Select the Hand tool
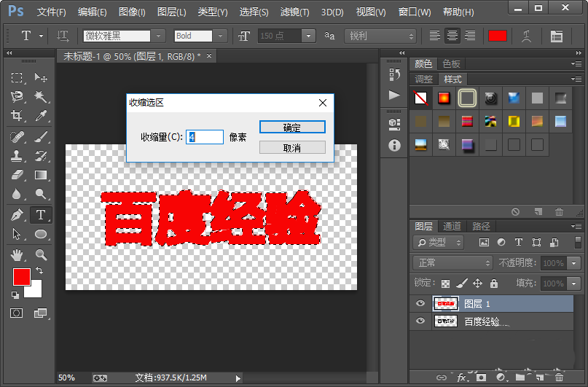 [x=17, y=255]
